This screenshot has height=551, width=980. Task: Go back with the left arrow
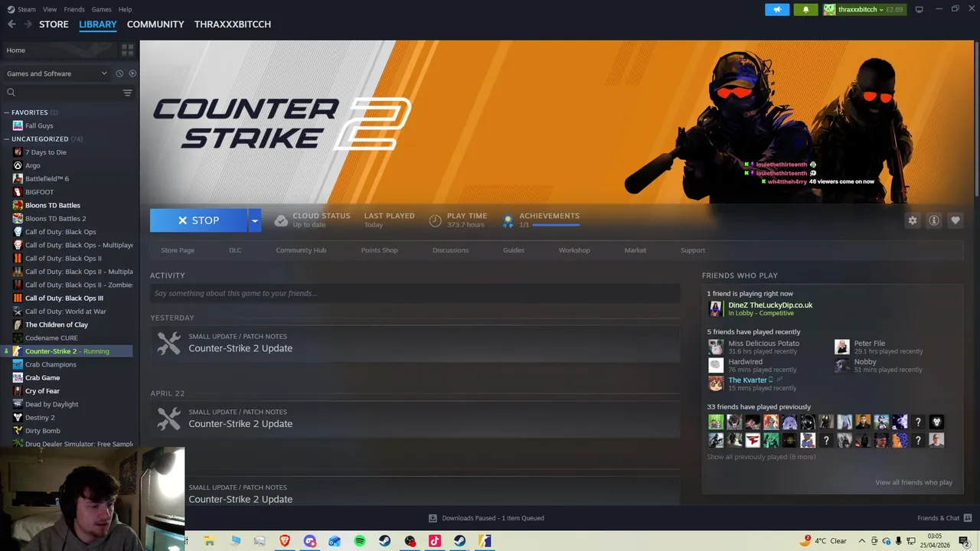[x=11, y=24]
